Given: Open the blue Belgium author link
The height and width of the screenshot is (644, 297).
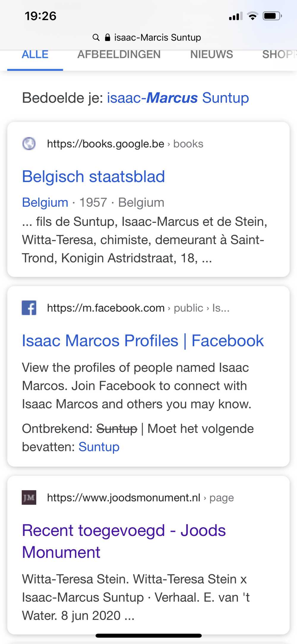Looking at the screenshot, I should point(45,203).
